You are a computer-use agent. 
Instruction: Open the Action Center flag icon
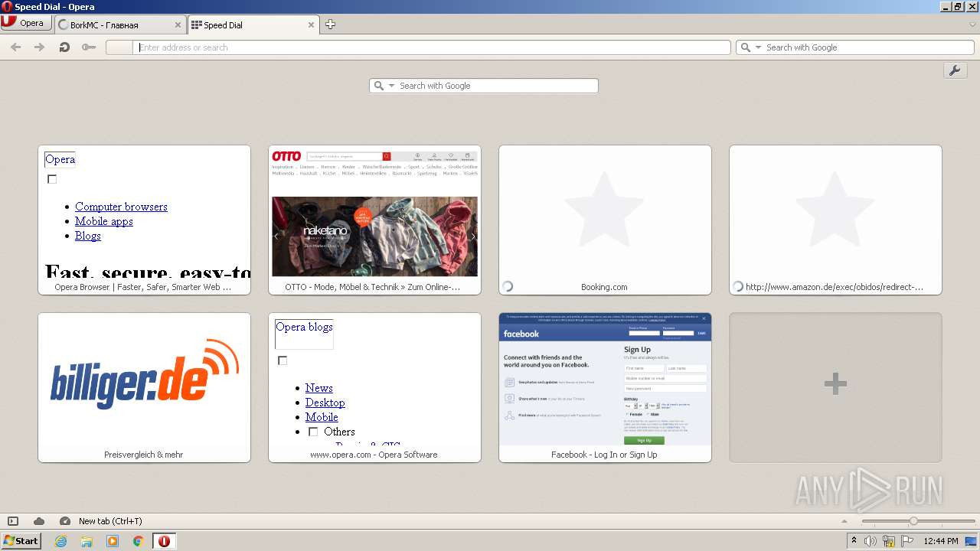tap(907, 541)
